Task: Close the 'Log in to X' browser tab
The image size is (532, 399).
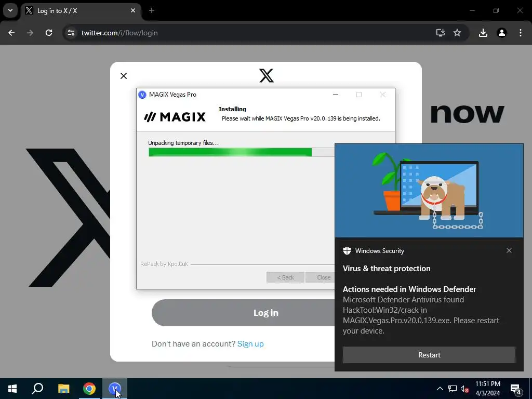Action: 133,10
